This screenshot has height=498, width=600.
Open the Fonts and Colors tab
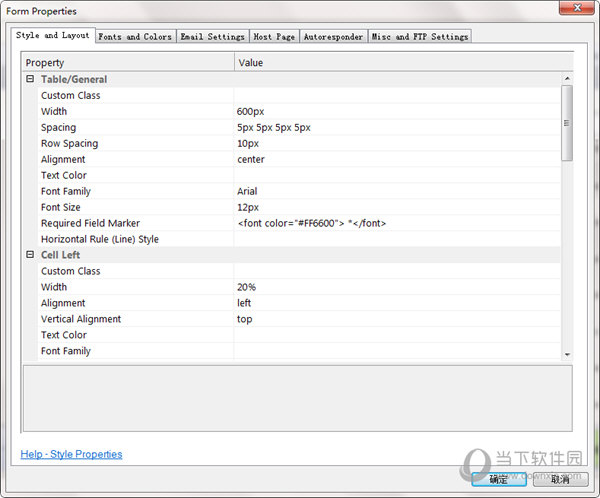(135, 37)
